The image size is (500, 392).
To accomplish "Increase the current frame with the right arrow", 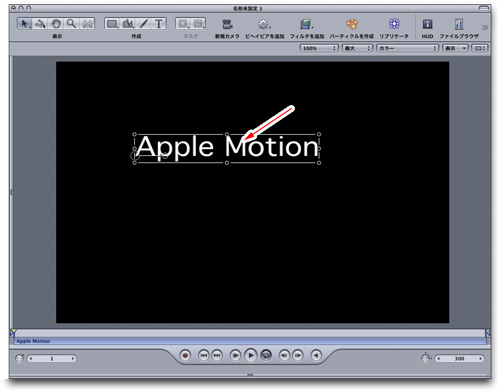I will tap(73, 359).
